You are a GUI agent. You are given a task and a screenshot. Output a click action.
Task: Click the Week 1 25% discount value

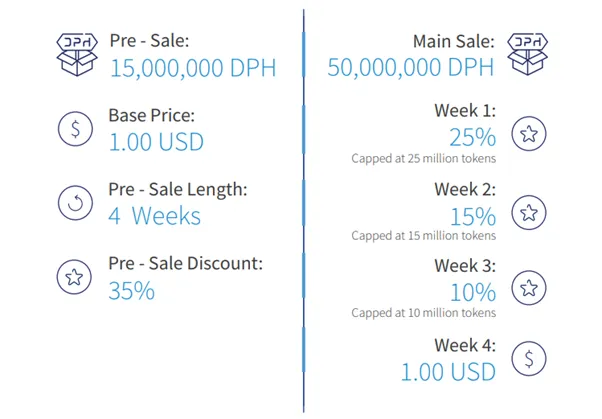pos(473,137)
